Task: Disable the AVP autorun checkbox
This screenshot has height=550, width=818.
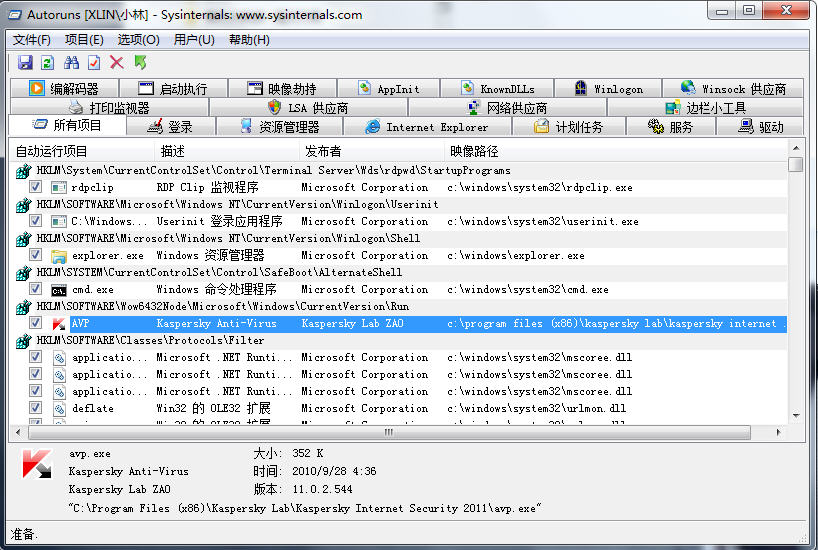Action: [35, 322]
